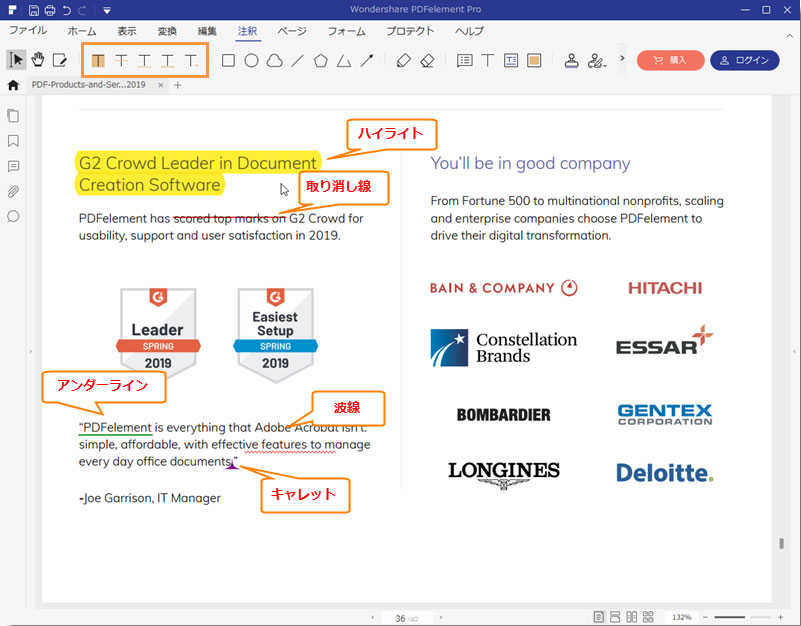Select the Polygon shape tool
The image size is (801, 626).
pos(320,61)
